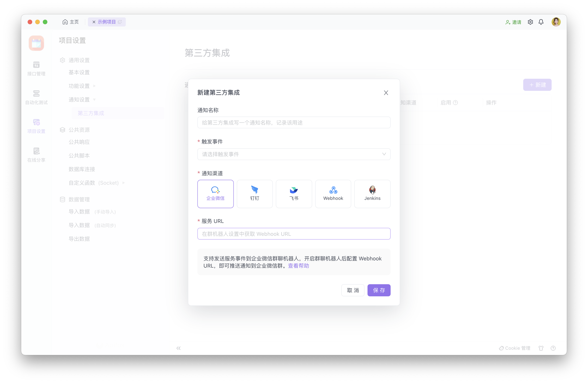
Task: Click the 保存 button
Action: click(378, 290)
